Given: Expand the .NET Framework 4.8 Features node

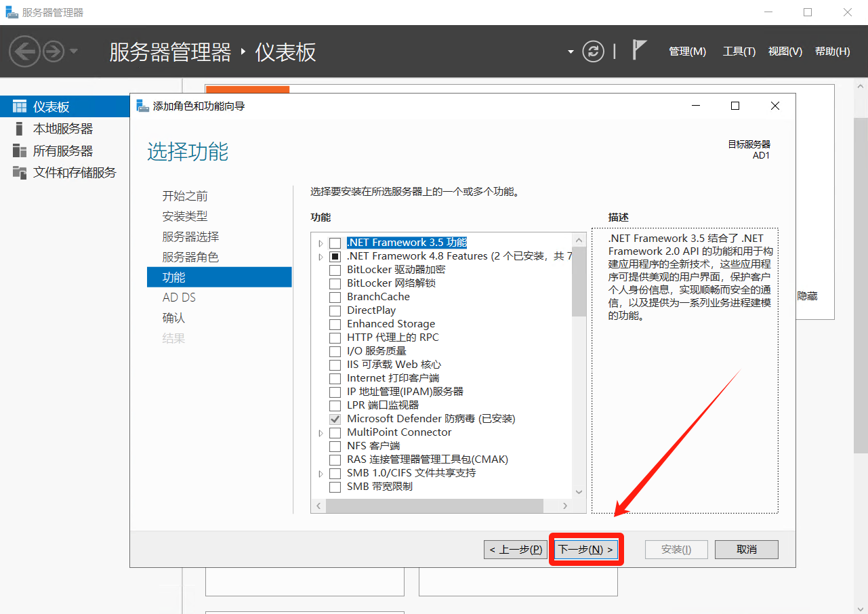Looking at the screenshot, I should point(321,257).
